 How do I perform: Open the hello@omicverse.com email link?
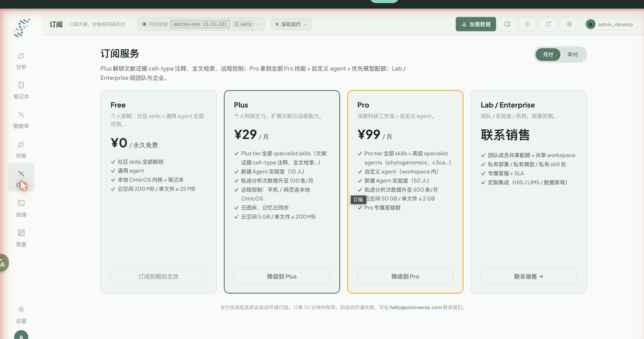pos(416,308)
